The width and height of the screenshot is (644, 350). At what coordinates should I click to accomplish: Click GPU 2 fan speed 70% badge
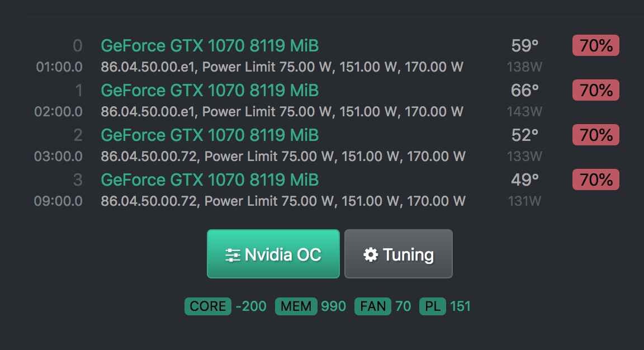coord(595,135)
